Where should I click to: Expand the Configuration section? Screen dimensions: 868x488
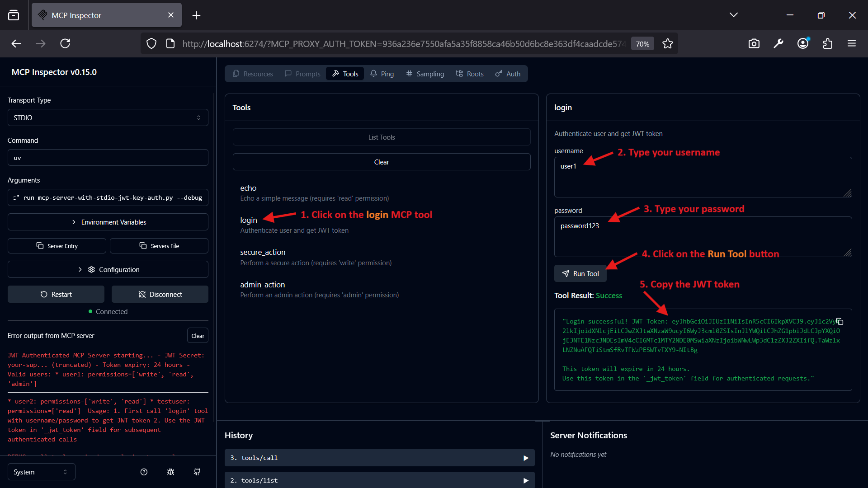coord(108,269)
